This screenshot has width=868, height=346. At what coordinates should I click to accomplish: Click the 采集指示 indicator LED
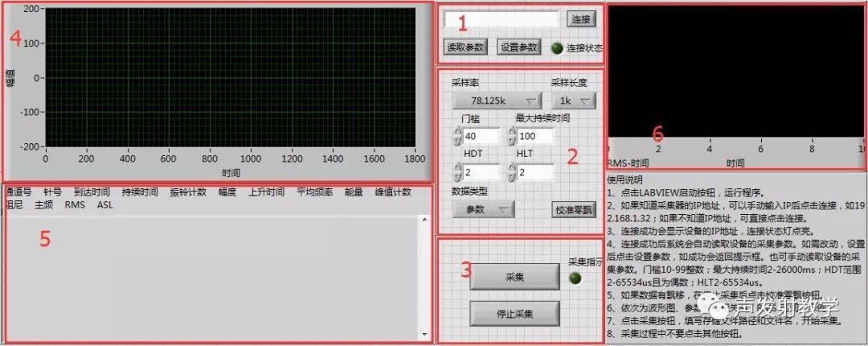(575, 278)
